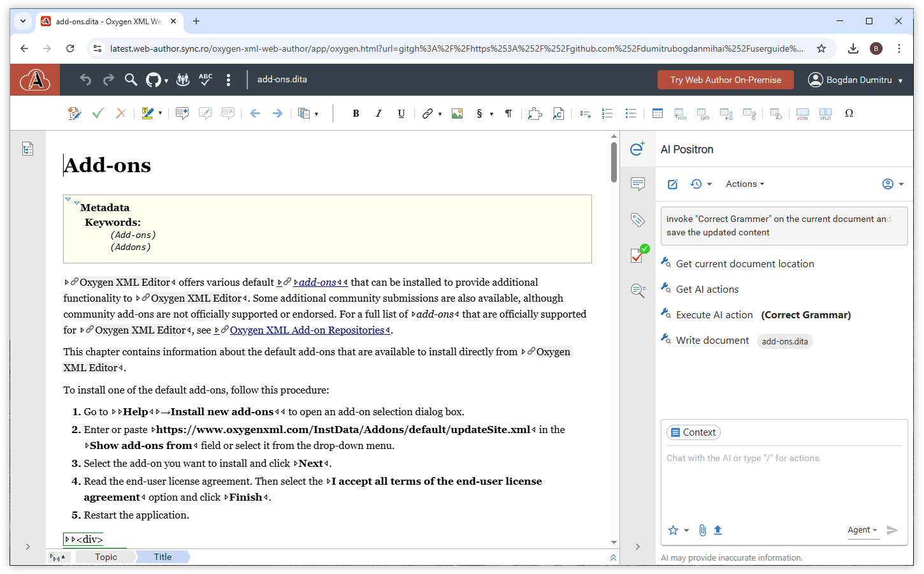Click Try Web Author On-Premise button
Image resolution: width=924 pixels, height=574 pixels.
(x=725, y=80)
